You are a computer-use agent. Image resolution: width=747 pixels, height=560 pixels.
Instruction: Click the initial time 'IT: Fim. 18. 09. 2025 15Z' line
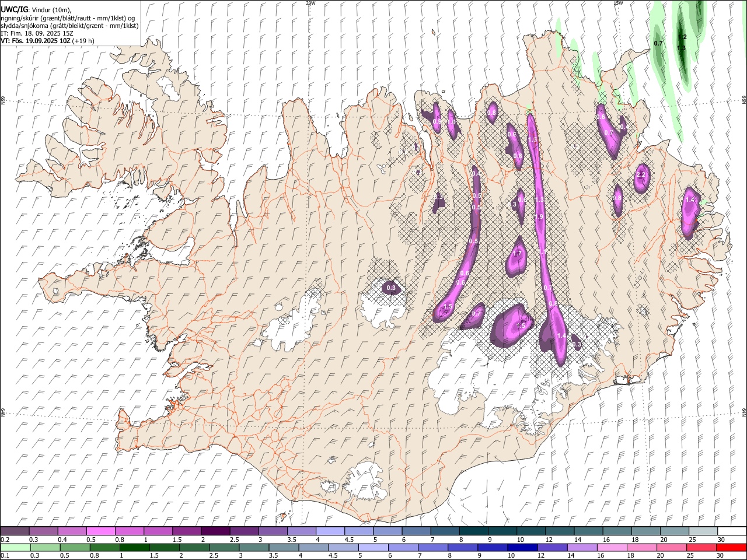coord(37,33)
